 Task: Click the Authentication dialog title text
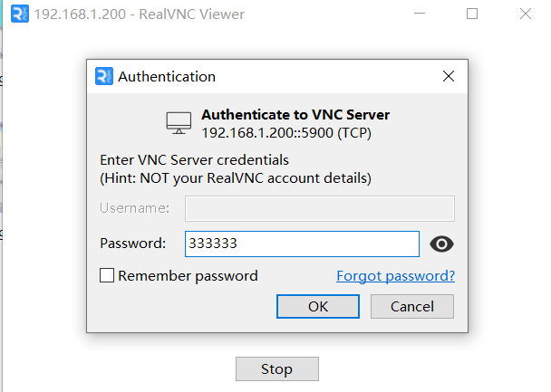coord(167,77)
